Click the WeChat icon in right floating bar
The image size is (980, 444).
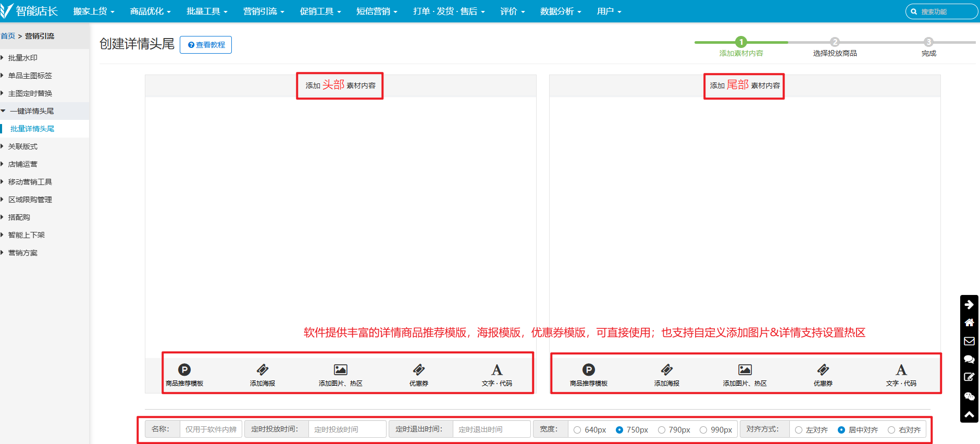pyautogui.click(x=969, y=397)
